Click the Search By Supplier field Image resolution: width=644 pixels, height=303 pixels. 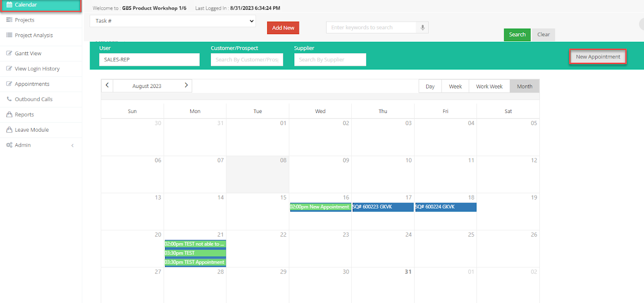[330, 60]
